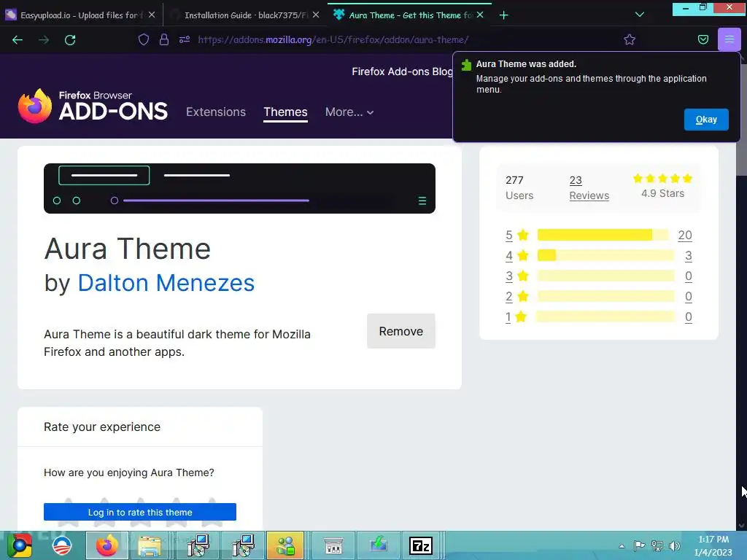Screen dimensions: 747x560
Task: Click the Aura theme preview image
Action: (x=239, y=189)
